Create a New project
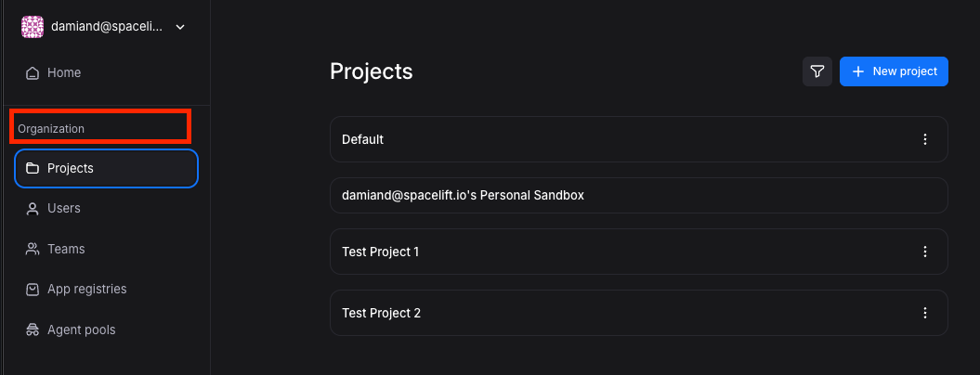Screen dimensions: 980x375 [x=894, y=71]
